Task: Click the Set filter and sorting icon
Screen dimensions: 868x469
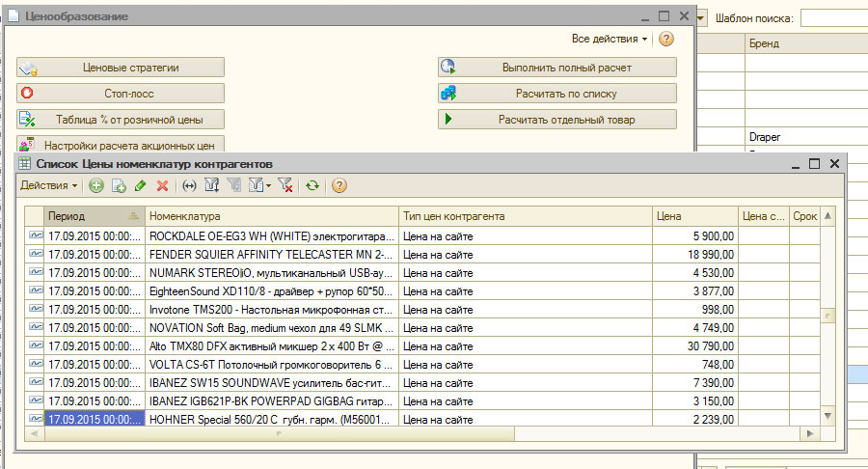Action: click(x=211, y=185)
